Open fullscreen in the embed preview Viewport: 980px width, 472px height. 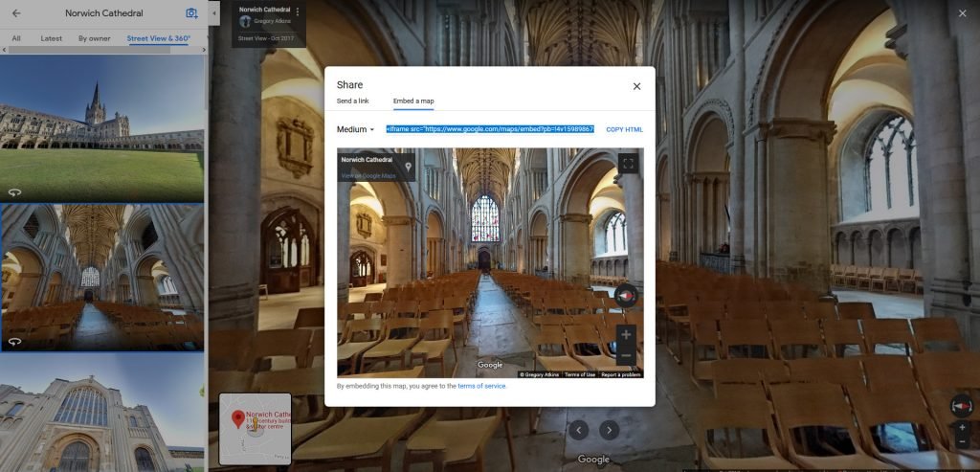click(627, 164)
